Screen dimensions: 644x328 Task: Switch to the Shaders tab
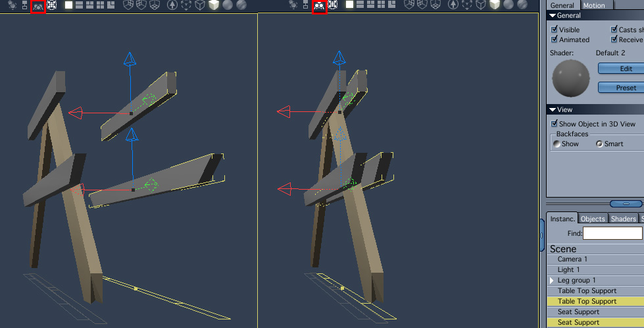tap(623, 219)
